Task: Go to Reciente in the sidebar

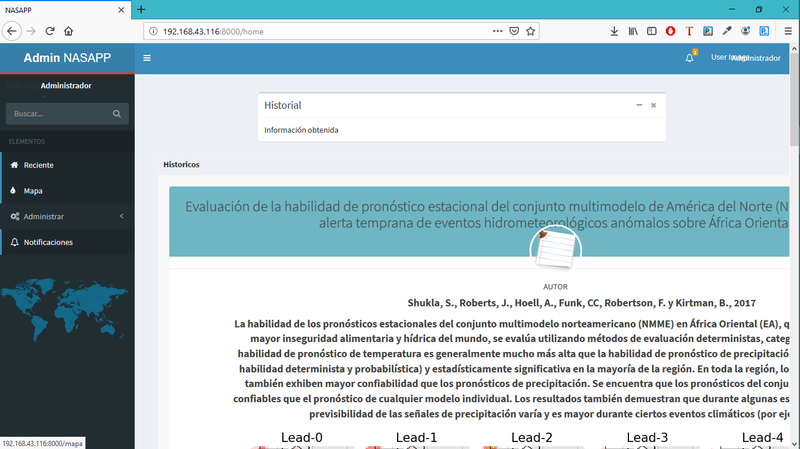Action: pos(38,165)
